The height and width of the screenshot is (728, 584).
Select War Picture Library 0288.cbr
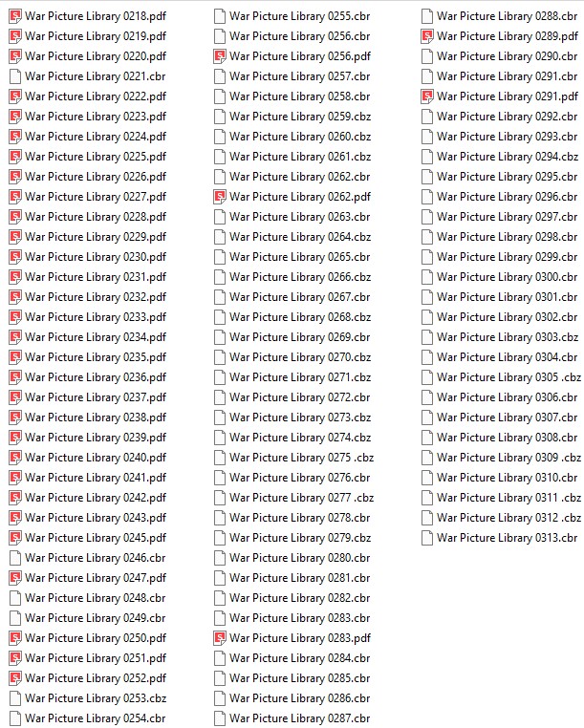[507, 16]
